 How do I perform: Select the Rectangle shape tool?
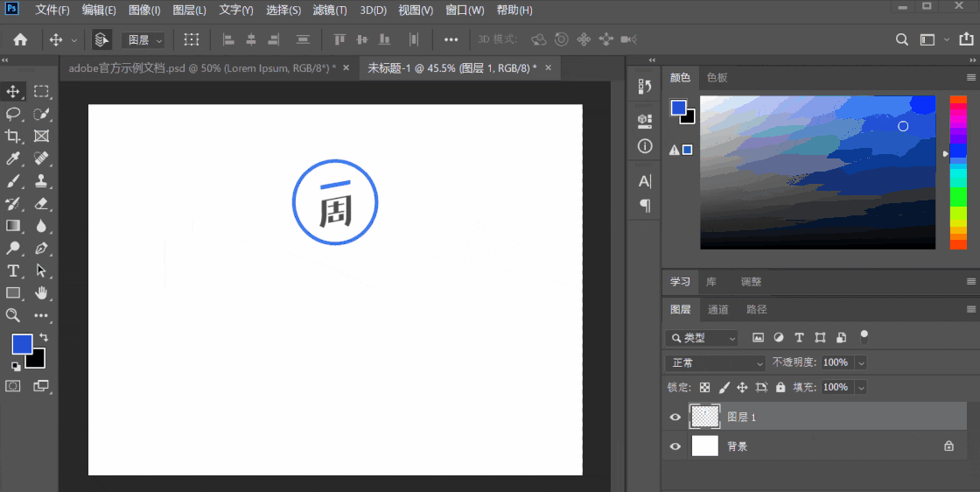point(12,292)
